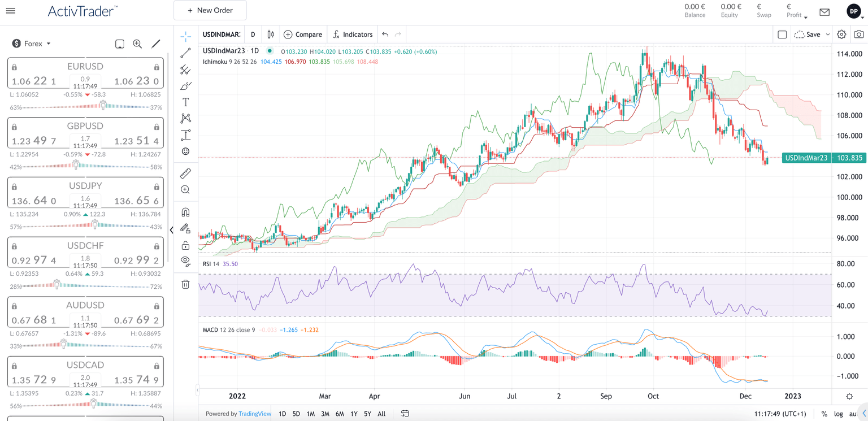
Task: Open the mail inbox icon
Action: coord(824,12)
